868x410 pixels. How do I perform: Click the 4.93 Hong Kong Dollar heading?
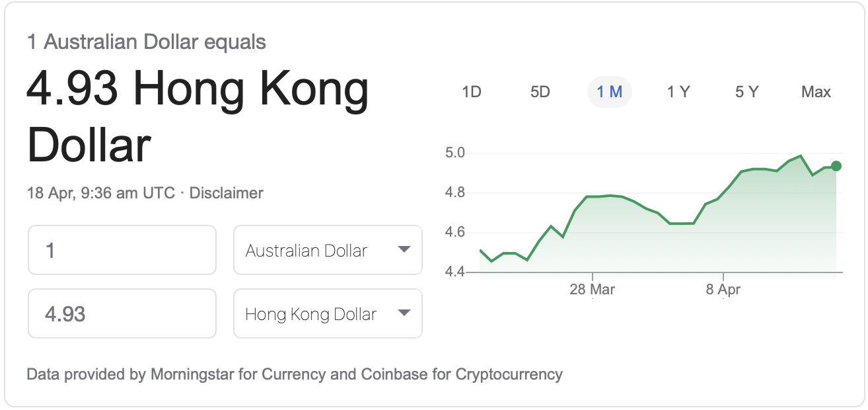point(198,117)
